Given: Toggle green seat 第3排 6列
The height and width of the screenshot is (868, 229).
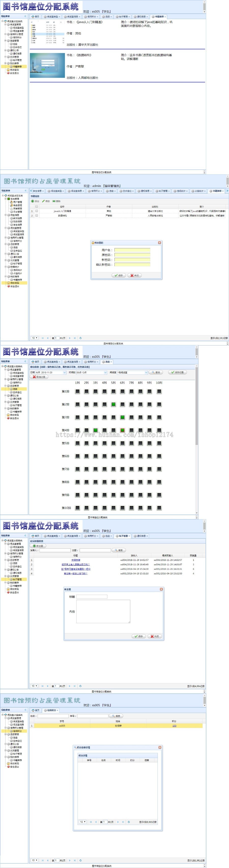Looking at the screenshot, I should [x=122, y=417].
